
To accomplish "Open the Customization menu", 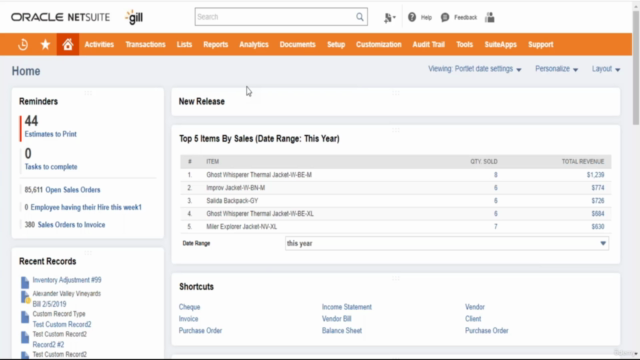I will point(378,44).
